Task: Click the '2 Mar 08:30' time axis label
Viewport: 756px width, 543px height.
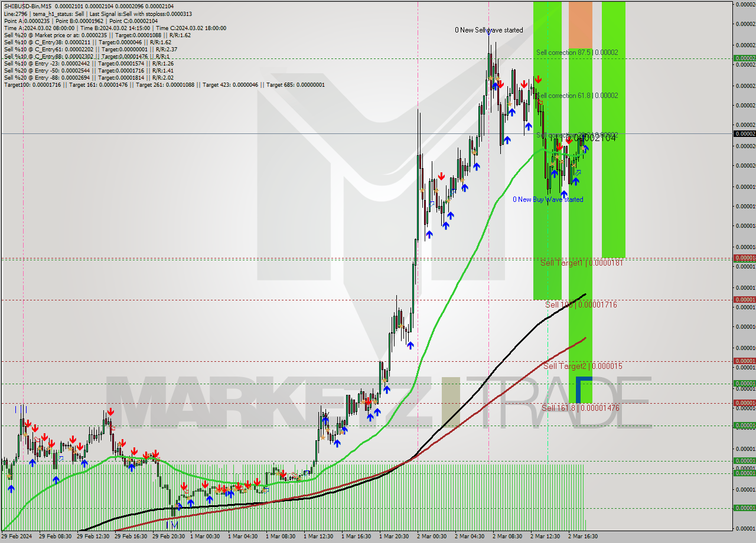Action: point(507,537)
